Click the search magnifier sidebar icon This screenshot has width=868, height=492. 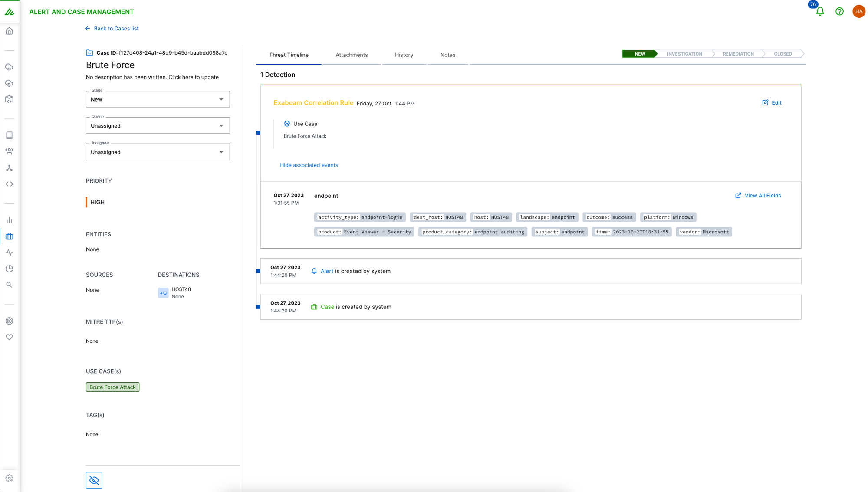click(10, 285)
